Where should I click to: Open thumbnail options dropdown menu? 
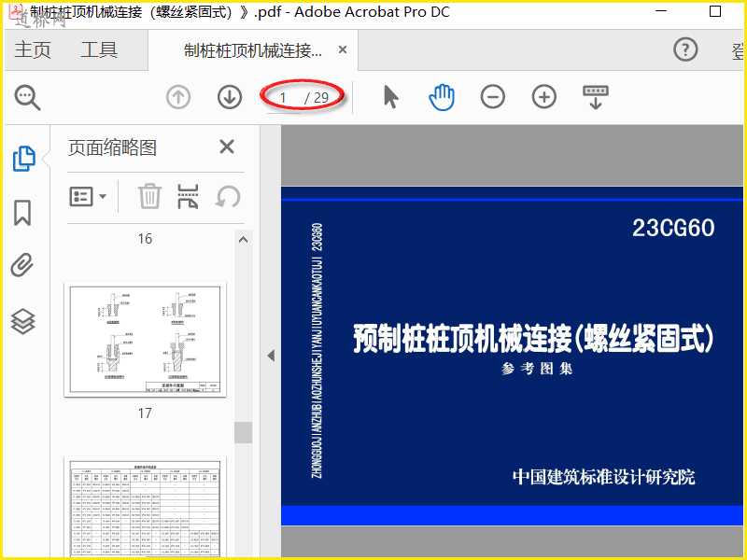point(88,196)
